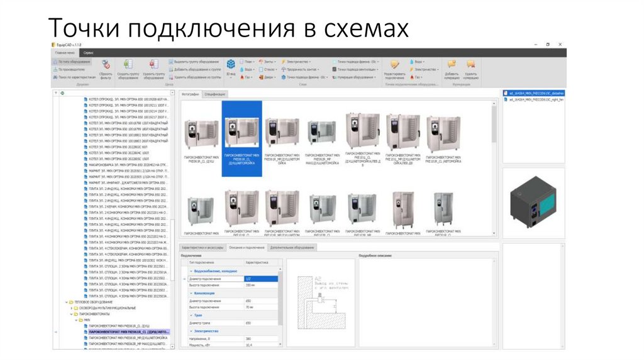This screenshot has width=644, height=361.
Task: Click the connections table vertical scrollbar
Action: 281,306
